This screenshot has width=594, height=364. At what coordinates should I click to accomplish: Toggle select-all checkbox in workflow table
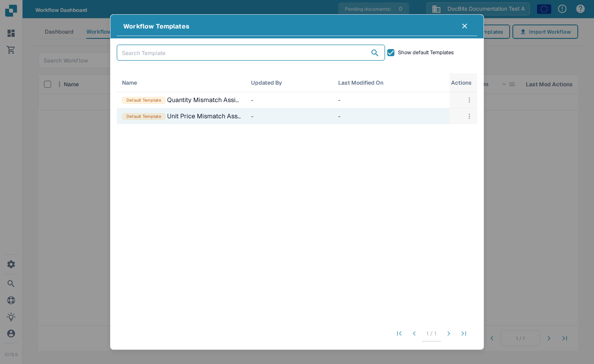[48, 84]
